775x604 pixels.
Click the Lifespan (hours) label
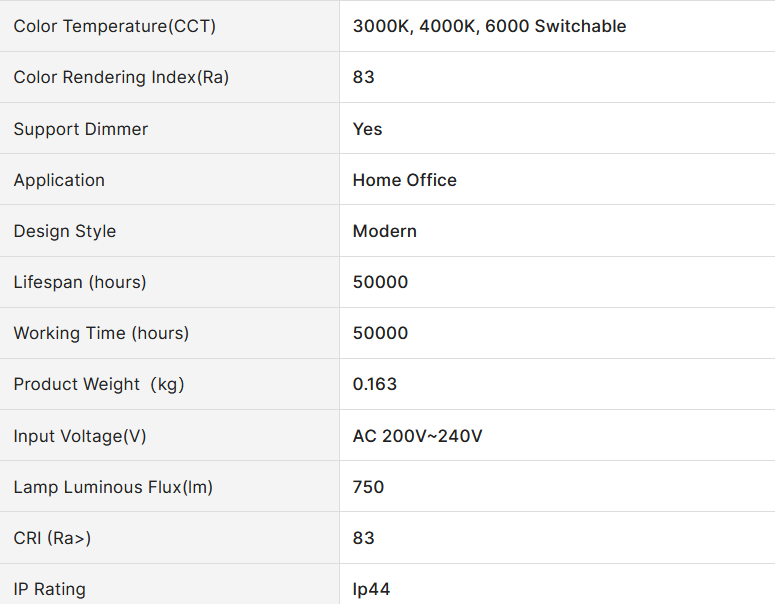pos(80,282)
